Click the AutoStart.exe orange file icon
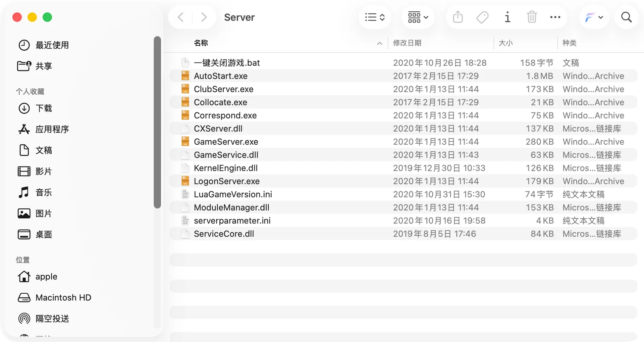 click(x=185, y=76)
